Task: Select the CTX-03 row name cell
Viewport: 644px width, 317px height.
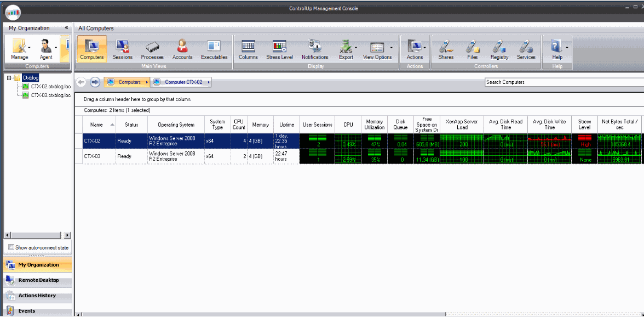Action: tap(100, 156)
